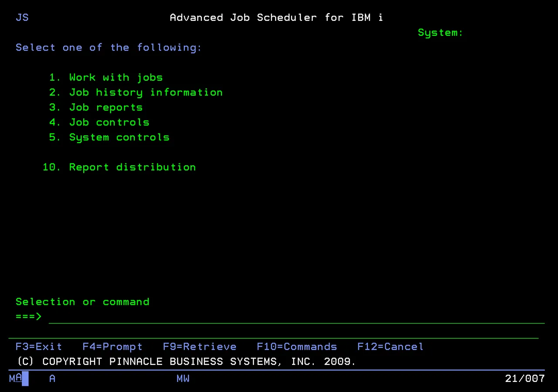This screenshot has width=558, height=392.
Task: Click the MW indicator in status bar
Action: click(183, 378)
